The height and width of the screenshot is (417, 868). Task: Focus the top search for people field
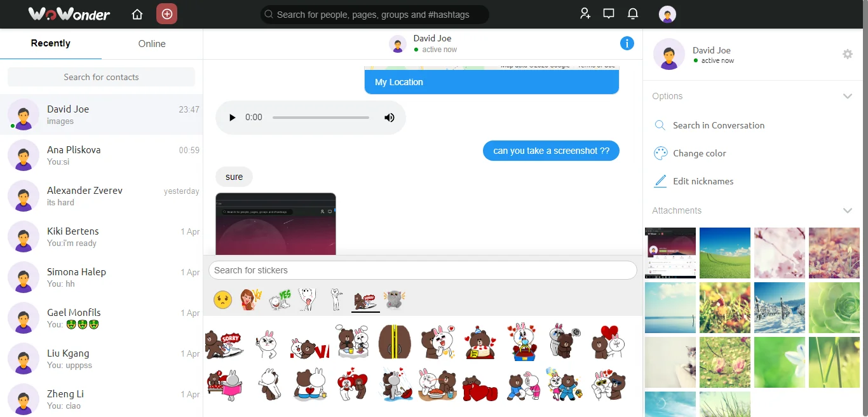click(375, 14)
